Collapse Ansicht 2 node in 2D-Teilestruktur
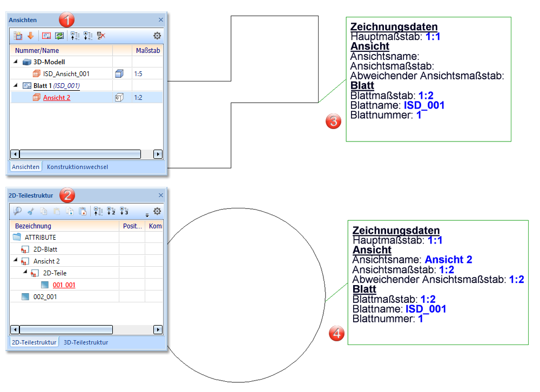 tap(16, 260)
